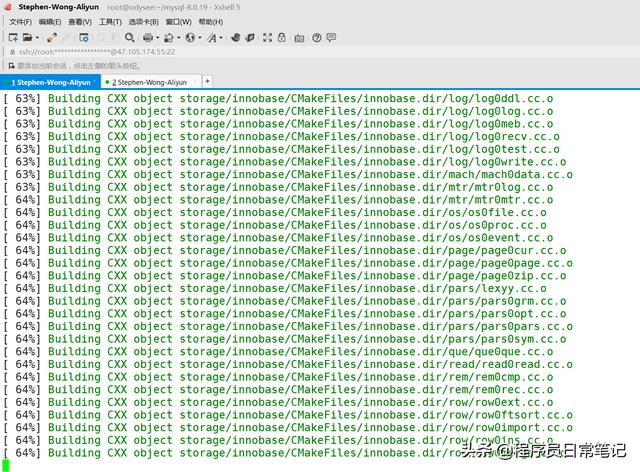Click the first swirl launcher icon
Screen dimensions: 640x472
click(236, 38)
